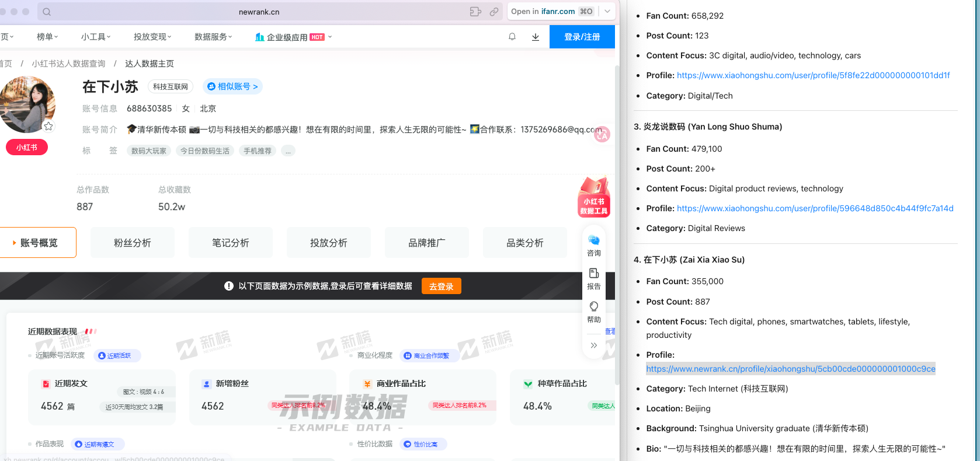Open the 帮助 help icon
The height and width of the screenshot is (461, 980).
(594, 312)
